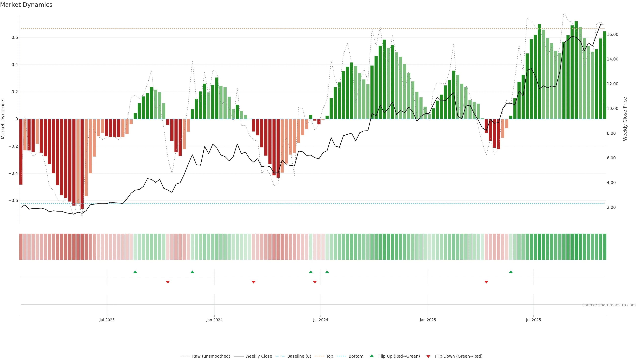
Task: Toggle the Bottom legend series
Action: [356, 356]
